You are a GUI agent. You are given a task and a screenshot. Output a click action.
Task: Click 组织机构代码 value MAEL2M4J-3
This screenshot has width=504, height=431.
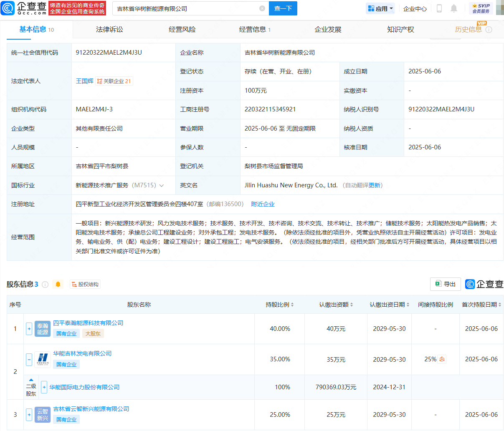pyautogui.click(x=94, y=109)
